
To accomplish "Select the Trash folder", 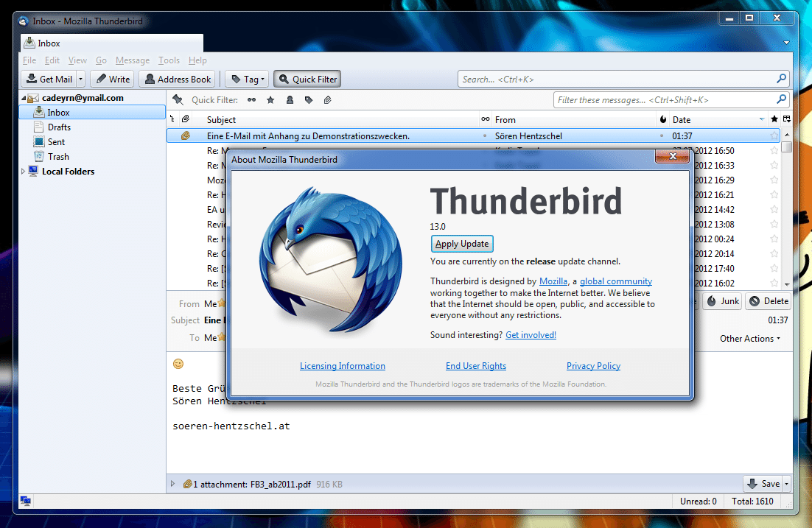I will tap(58, 157).
